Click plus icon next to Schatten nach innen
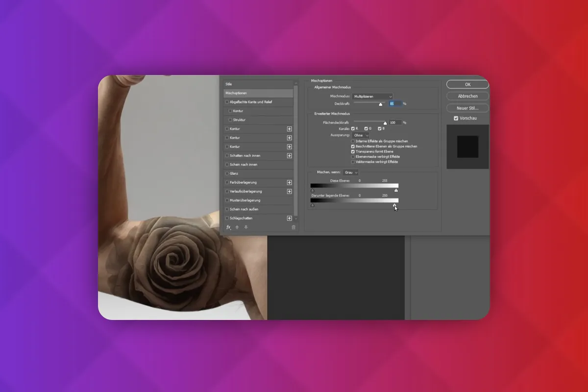 tap(289, 156)
